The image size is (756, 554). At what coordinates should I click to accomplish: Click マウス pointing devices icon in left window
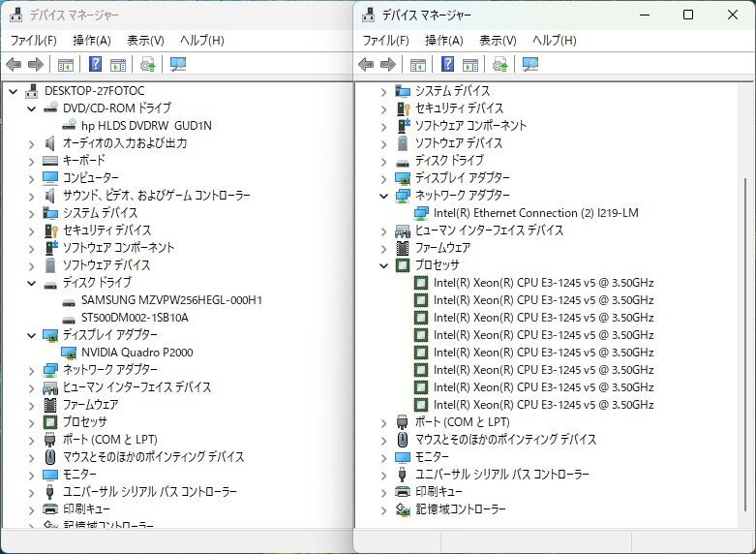coord(50,457)
